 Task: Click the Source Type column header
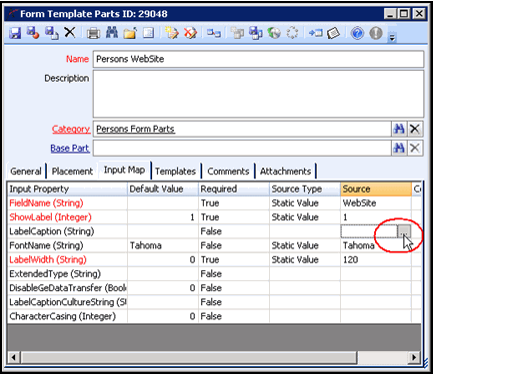click(x=305, y=189)
